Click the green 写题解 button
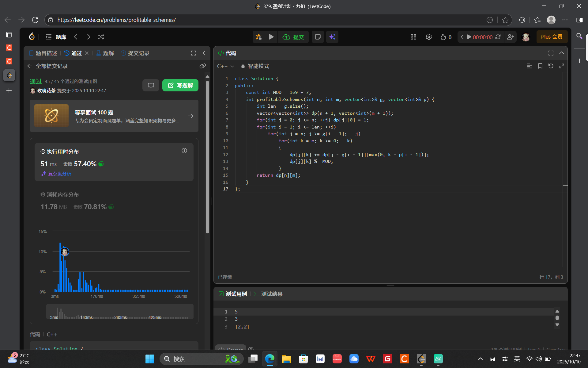The image size is (588, 368). 180,85
